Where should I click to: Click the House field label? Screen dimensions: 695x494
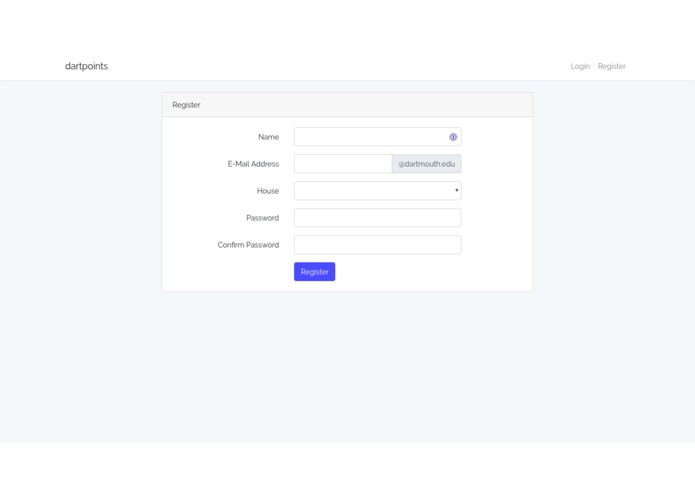(x=268, y=191)
